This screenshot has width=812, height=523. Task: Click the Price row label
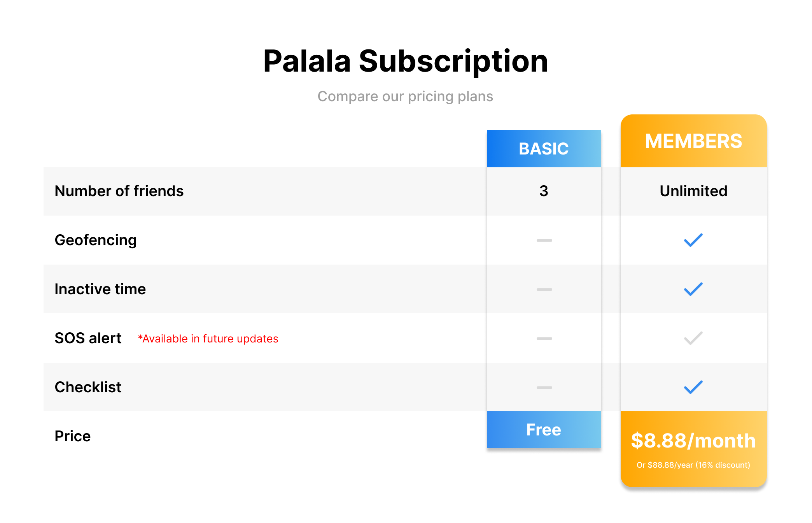73,436
